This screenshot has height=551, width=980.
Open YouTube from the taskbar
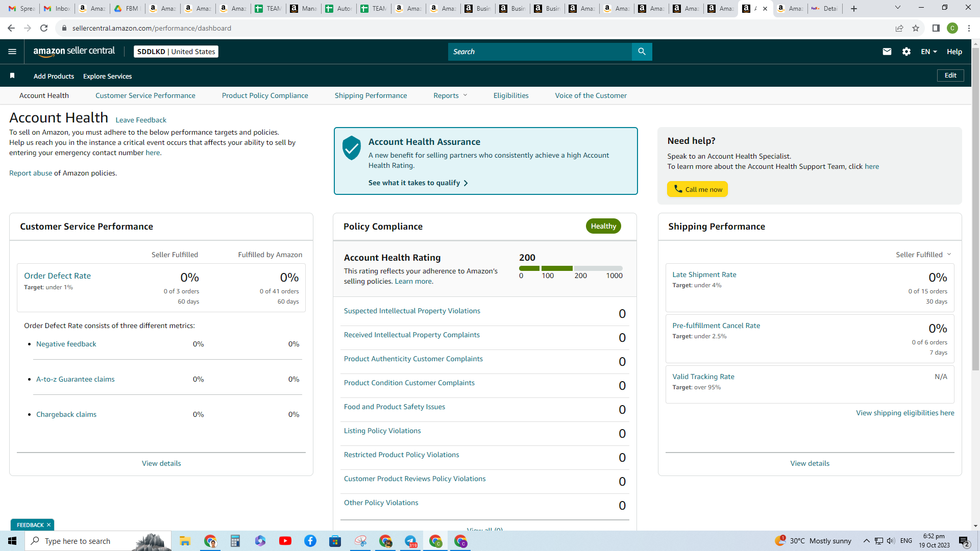point(285,541)
